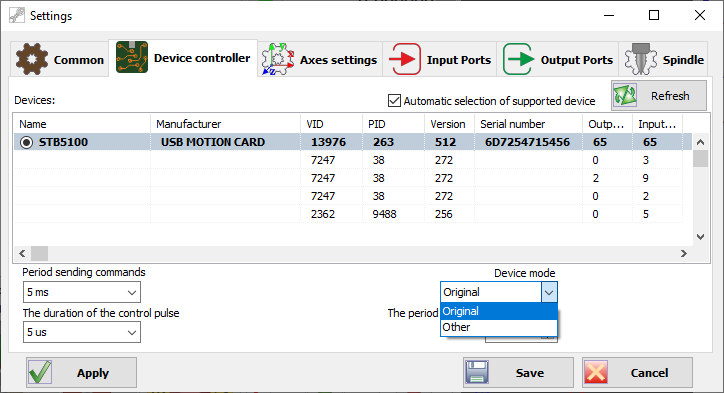This screenshot has height=393, width=724.
Task: Click the device list scroll up arrow
Action: point(700,142)
